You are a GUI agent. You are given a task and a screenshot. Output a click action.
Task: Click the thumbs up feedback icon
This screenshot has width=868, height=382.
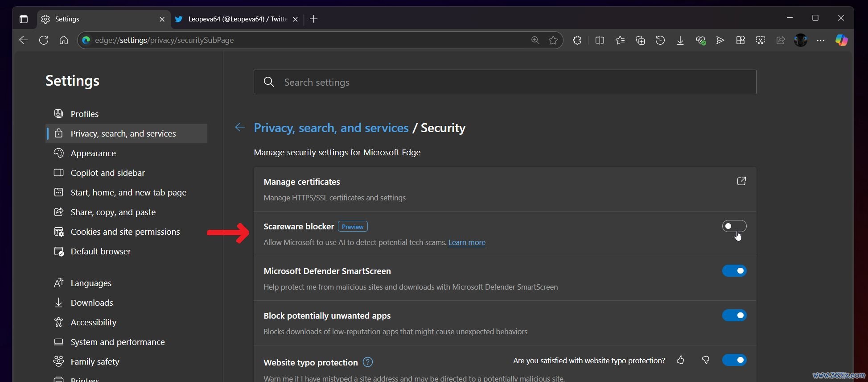tap(680, 360)
